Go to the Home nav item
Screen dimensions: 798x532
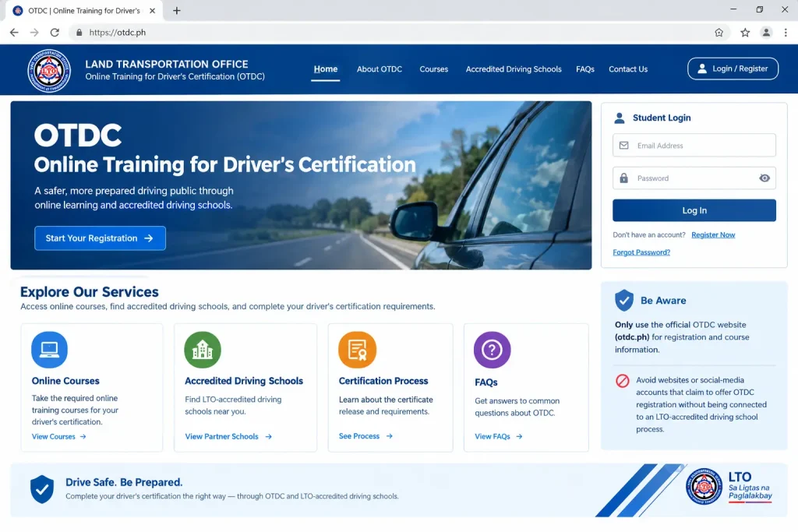326,69
